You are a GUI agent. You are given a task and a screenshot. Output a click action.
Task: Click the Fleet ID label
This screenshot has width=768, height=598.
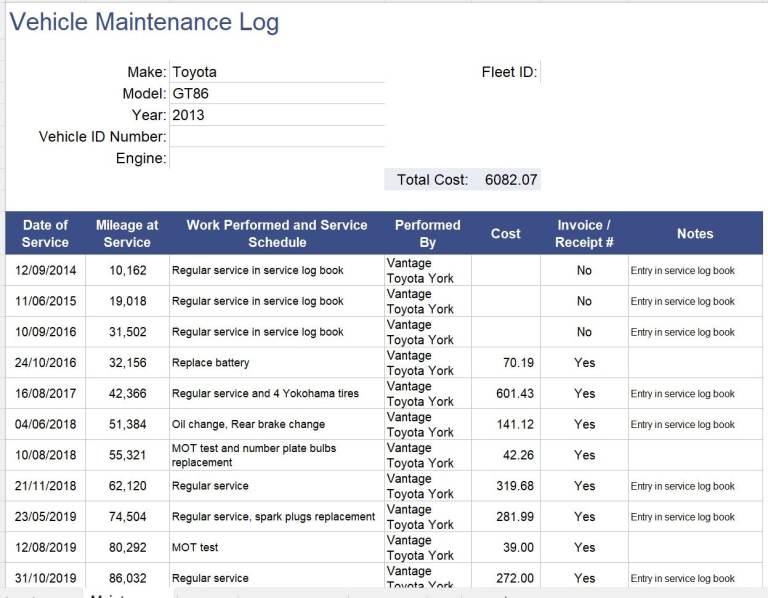509,72
